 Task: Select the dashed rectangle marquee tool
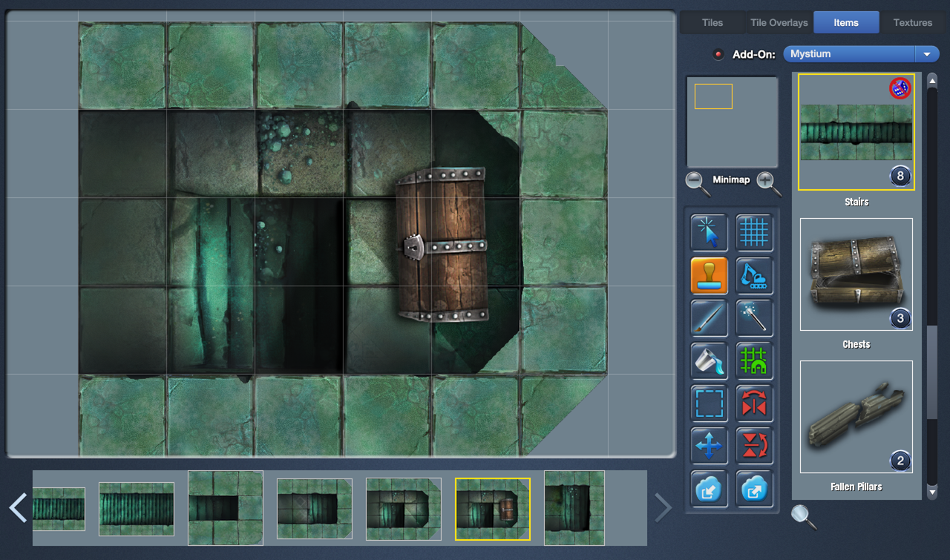[x=709, y=403]
